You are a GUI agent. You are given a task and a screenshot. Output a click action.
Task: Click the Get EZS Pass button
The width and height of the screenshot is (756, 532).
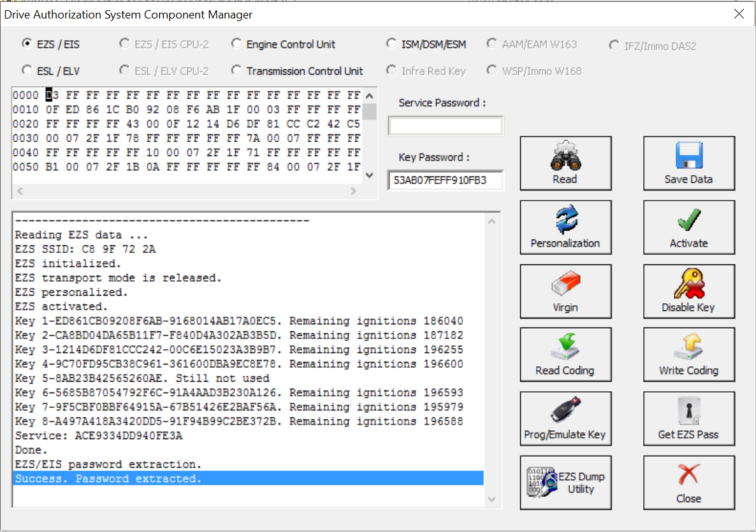pyautogui.click(x=688, y=419)
